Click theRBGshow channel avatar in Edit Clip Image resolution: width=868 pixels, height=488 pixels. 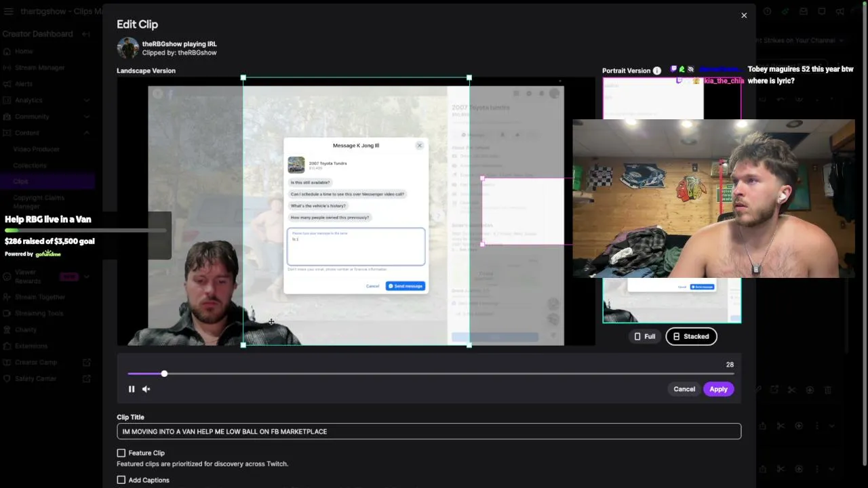[127, 48]
